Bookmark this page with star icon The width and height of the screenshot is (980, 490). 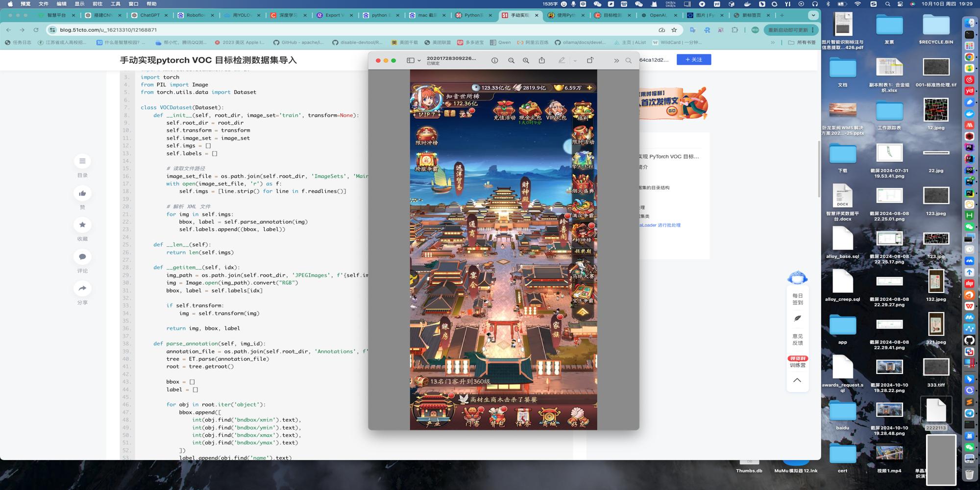click(674, 30)
